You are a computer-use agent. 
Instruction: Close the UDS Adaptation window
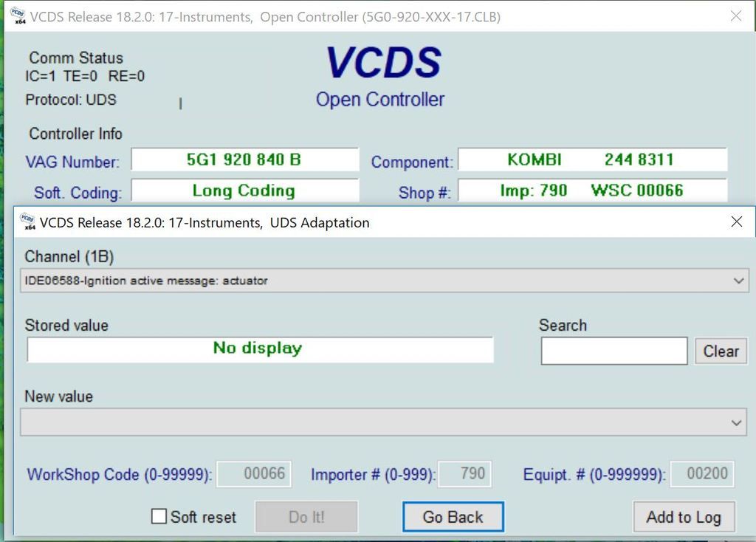[736, 222]
